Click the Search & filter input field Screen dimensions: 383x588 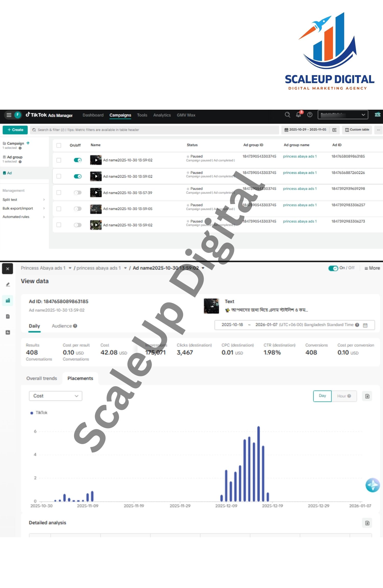click(x=154, y=130)
